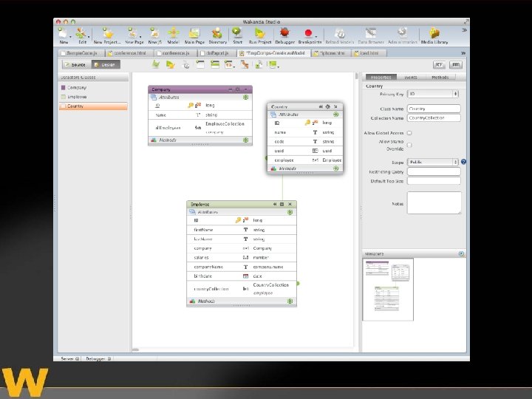Collapse the Employee class panel with arrows

click(x=274, y=204)
